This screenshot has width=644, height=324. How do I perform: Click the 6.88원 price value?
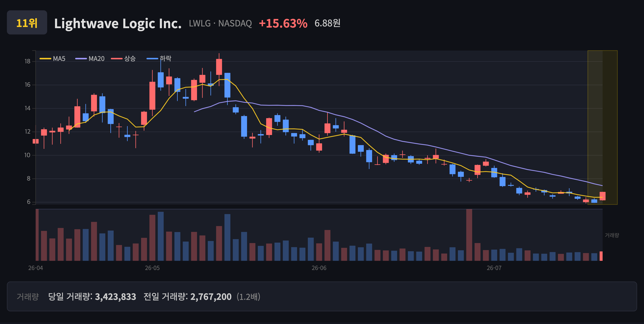coord(327,23)
